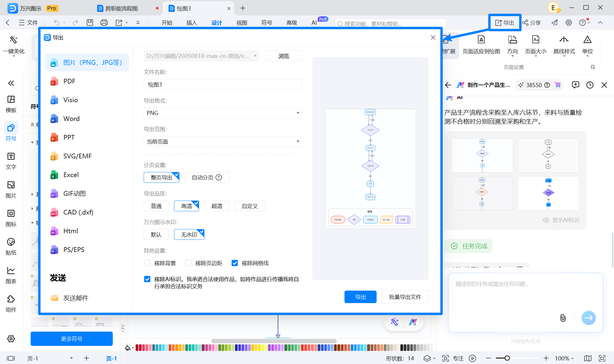
Task: Open the layers icon in status bar
Action: pyautogui.click(x=427, y=358)
